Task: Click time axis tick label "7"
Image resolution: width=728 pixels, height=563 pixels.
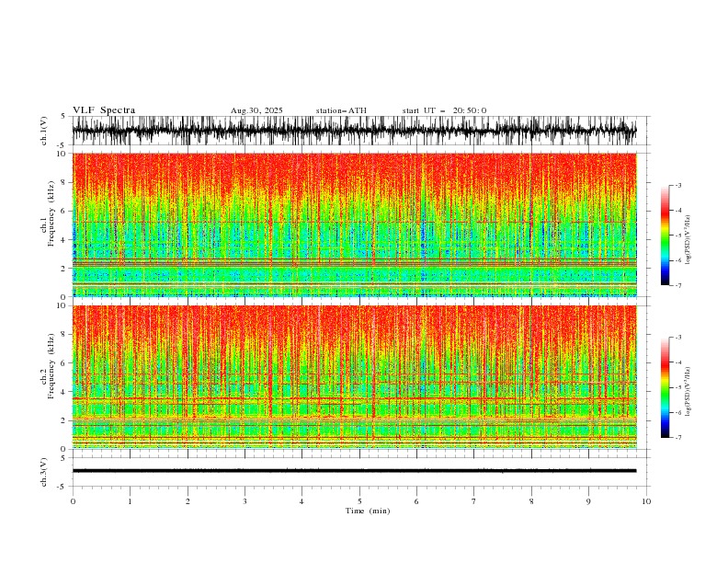Action: [474, 501]
